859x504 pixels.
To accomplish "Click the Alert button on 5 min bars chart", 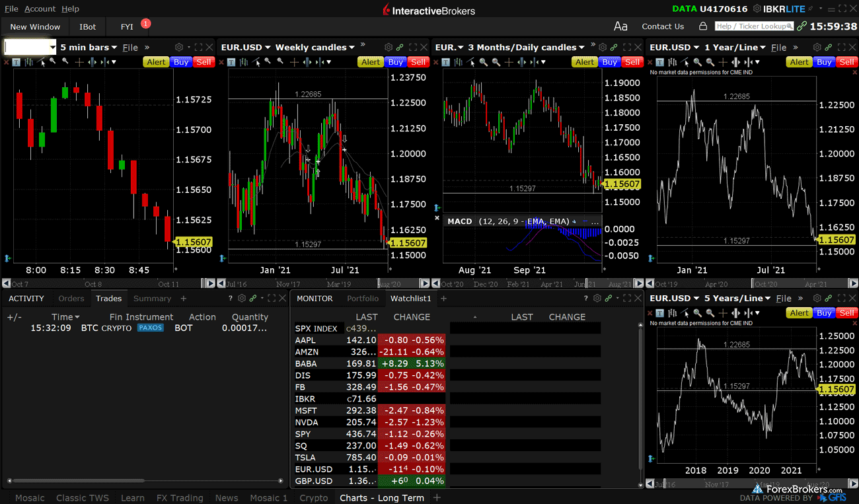I will pyautogui.click(x=156, y=62).
